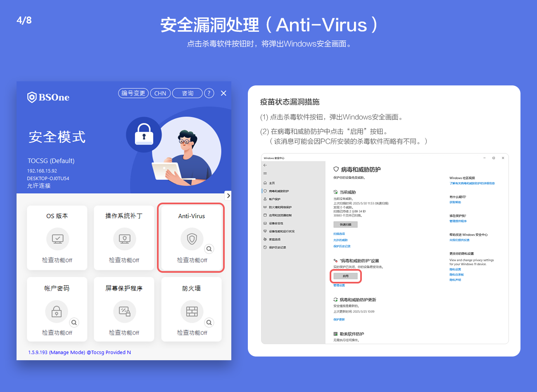Click magnifier icon on 防火墙 card
The height and width of the screenshot is (392, 537).
click(209, 323)
